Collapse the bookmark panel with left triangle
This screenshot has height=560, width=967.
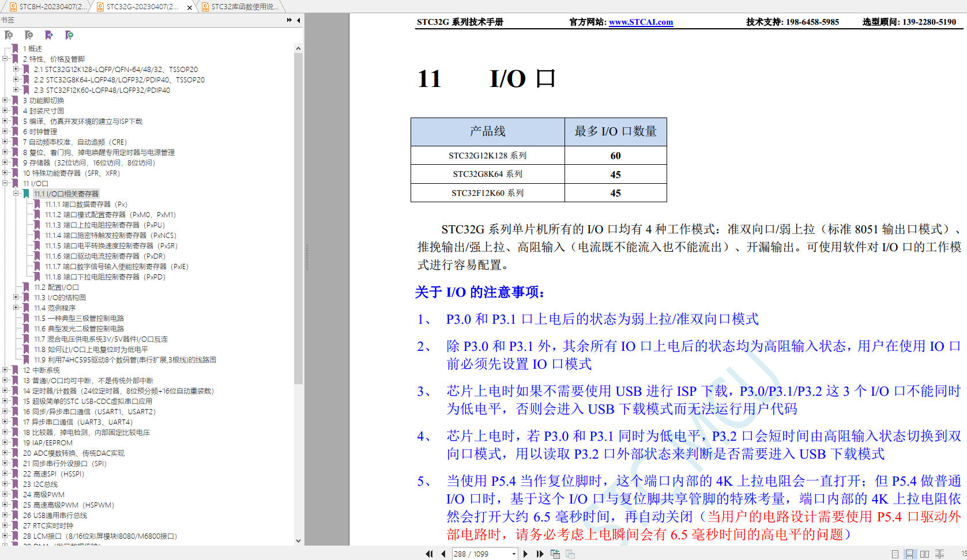(299, 20)
